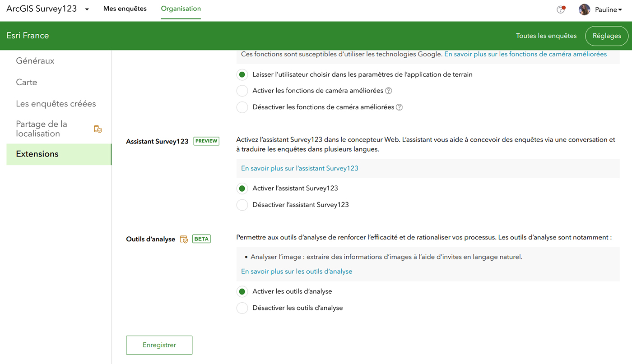This screenshot has width=632, height=364.
Task: Open the Mes enquêtes tab
Action: pos(125,8)
